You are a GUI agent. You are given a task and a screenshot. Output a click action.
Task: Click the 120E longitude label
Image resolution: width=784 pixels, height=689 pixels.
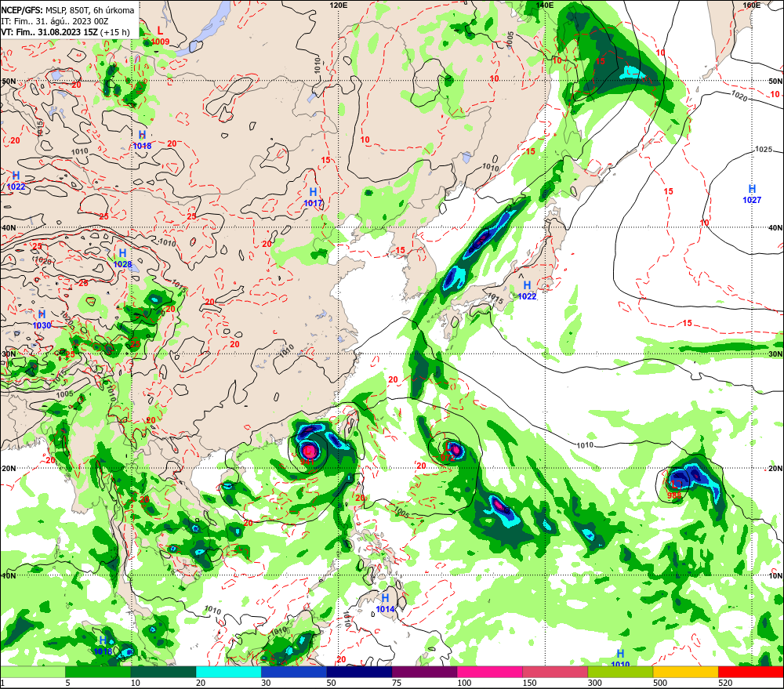[339, 5]
